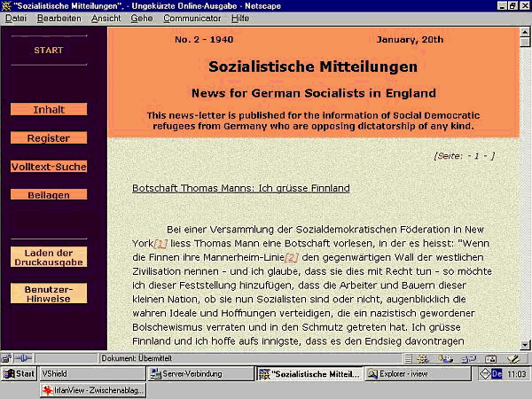Viewport: 532px width, 399px height.
Task: Click the Sozialistische Mitteilungen title
Action: [313, 66]
